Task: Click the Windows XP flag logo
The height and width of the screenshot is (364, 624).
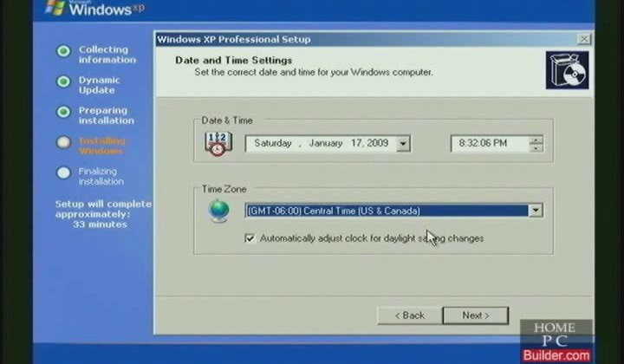Action: 55,7
